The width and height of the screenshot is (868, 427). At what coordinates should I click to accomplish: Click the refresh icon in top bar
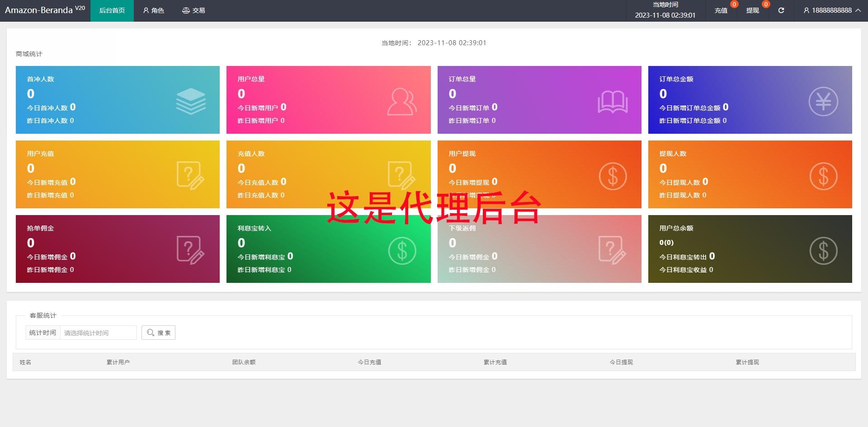point(781,10)
